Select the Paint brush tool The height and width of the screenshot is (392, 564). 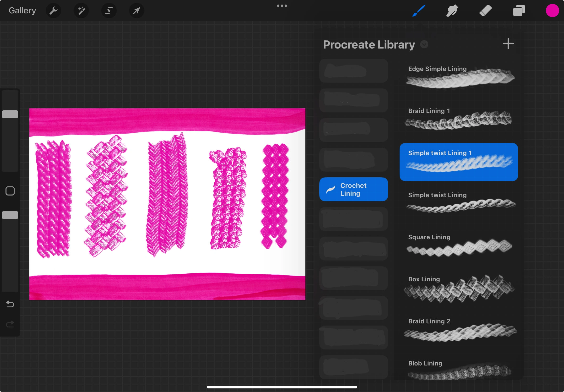419,11
